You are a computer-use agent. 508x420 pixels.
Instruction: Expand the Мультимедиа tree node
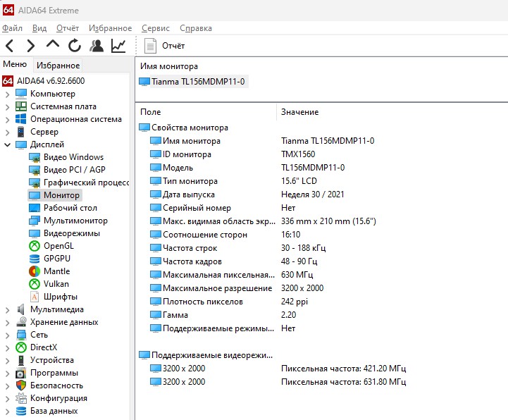point(8,310)
